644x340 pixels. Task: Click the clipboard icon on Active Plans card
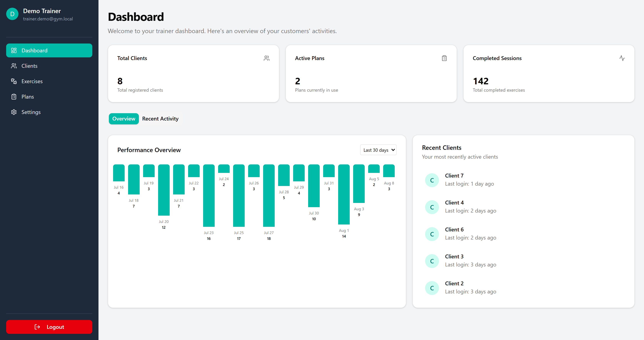pyautogui.click(x=444, y=58)
